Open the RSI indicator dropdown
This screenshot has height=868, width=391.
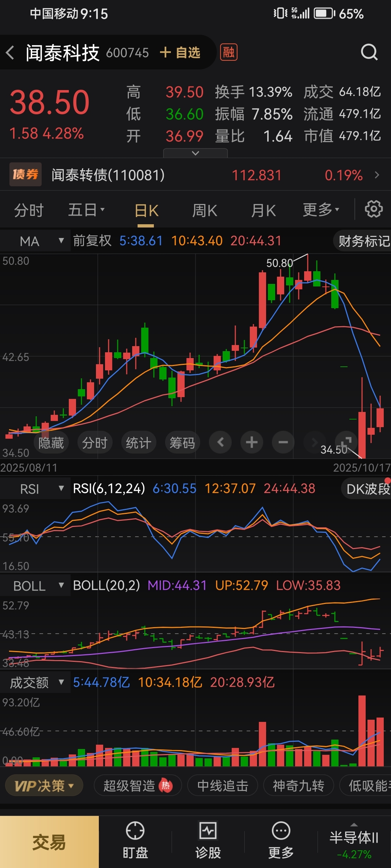click(x=35, y=489)
